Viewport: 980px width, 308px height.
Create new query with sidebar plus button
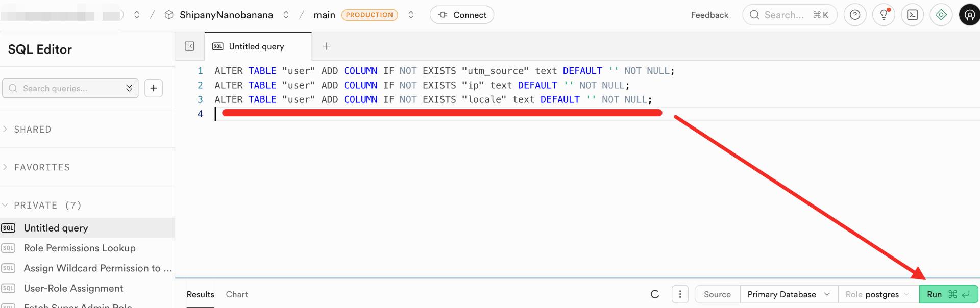154,88
